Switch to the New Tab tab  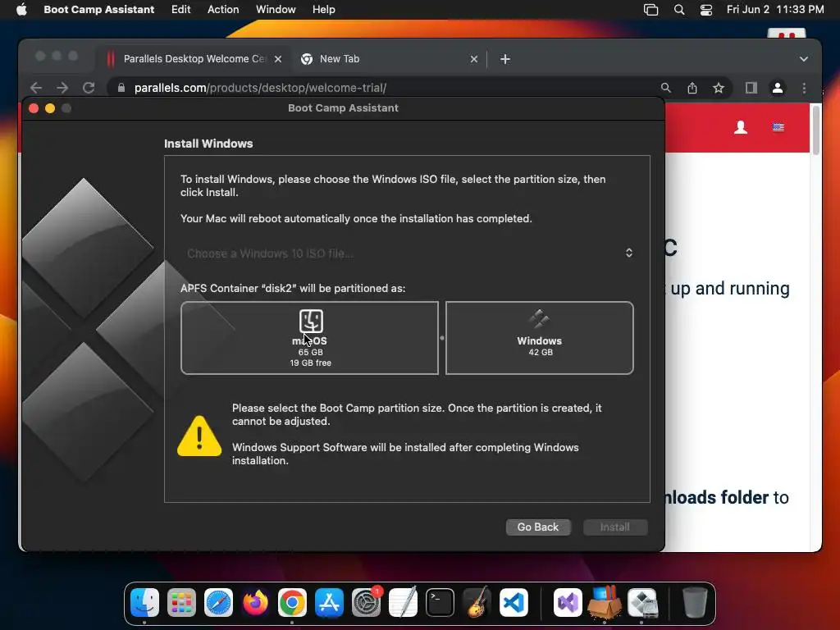[x=388, y=59]
